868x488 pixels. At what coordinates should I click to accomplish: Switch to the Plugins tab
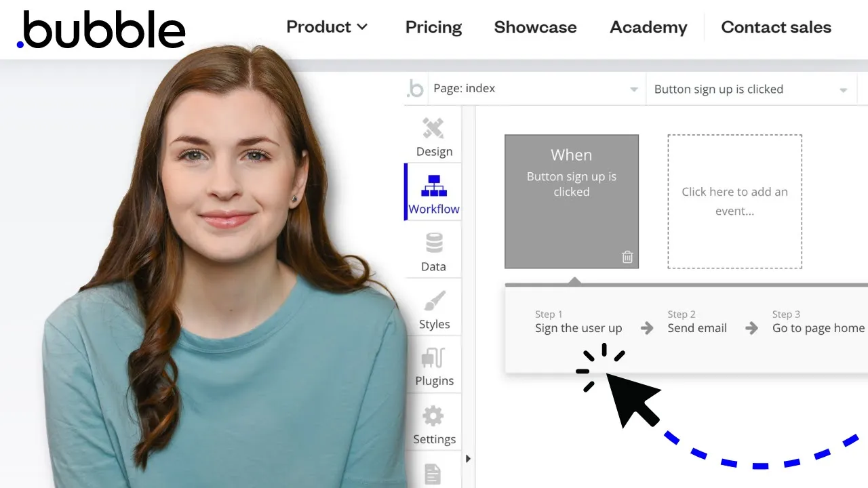tap(434, 366)
